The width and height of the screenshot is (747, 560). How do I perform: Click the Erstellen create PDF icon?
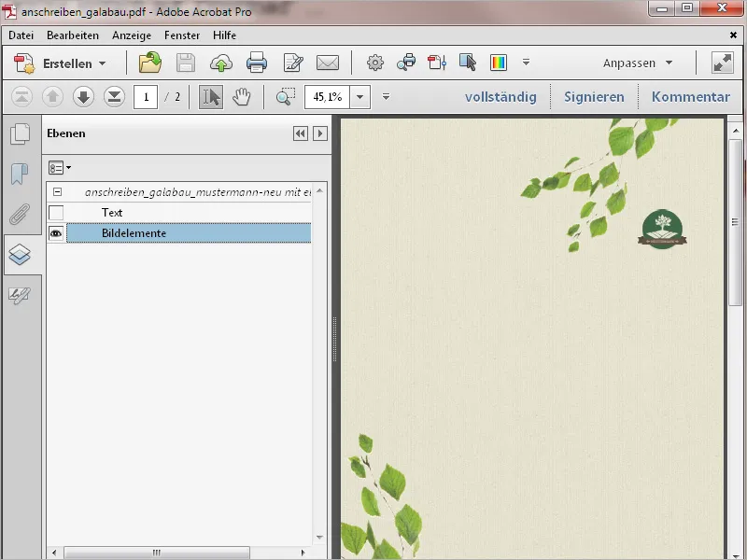coord(24,63)
